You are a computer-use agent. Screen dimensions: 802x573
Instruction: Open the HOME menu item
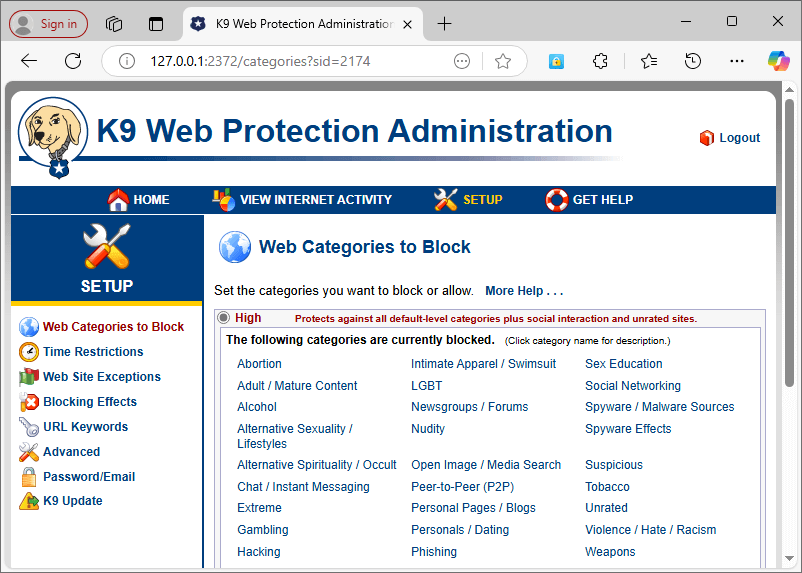[139, 200]
